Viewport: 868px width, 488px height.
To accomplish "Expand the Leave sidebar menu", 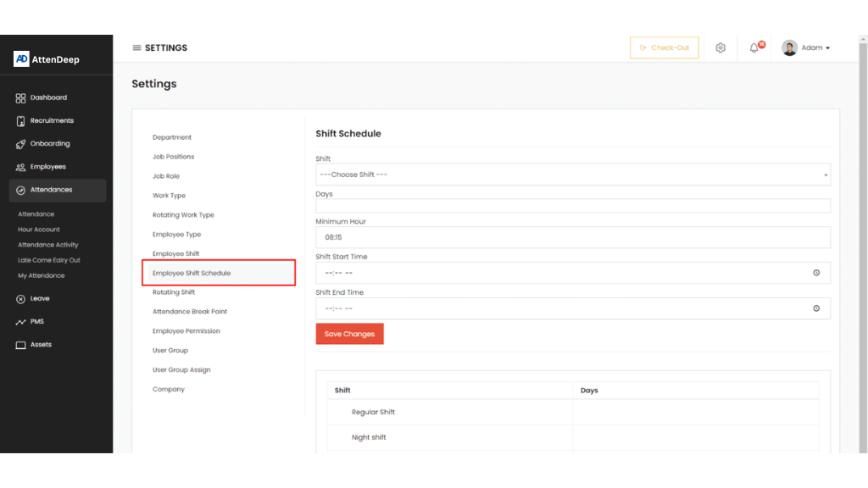I will pyautogui.click(x=40, y=299).
